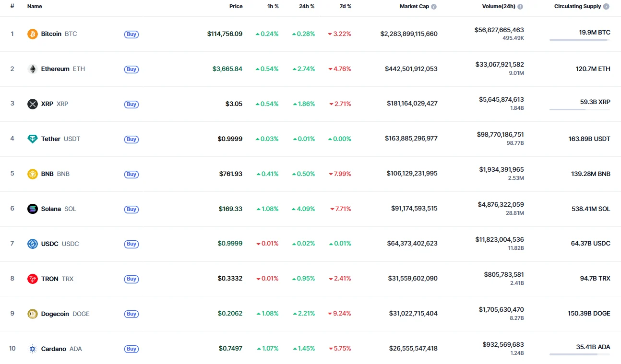The width and height of the screenshot is (621, 364).
Task: Click the Cardano logo icon
Action: (33, 349)
